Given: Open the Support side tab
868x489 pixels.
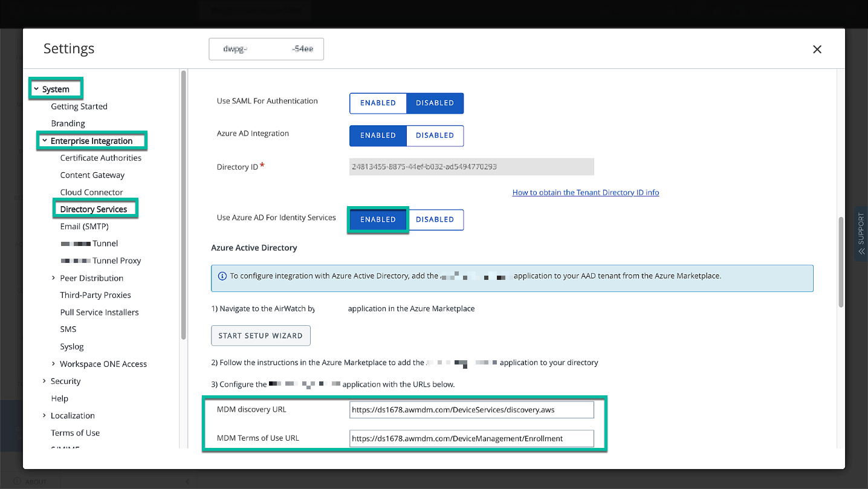Looking at the screenshot, I should click(x=861, y=234).
